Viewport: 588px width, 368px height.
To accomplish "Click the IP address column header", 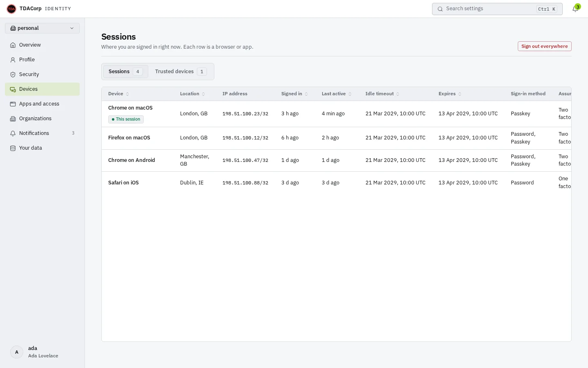I will point(235,94).
